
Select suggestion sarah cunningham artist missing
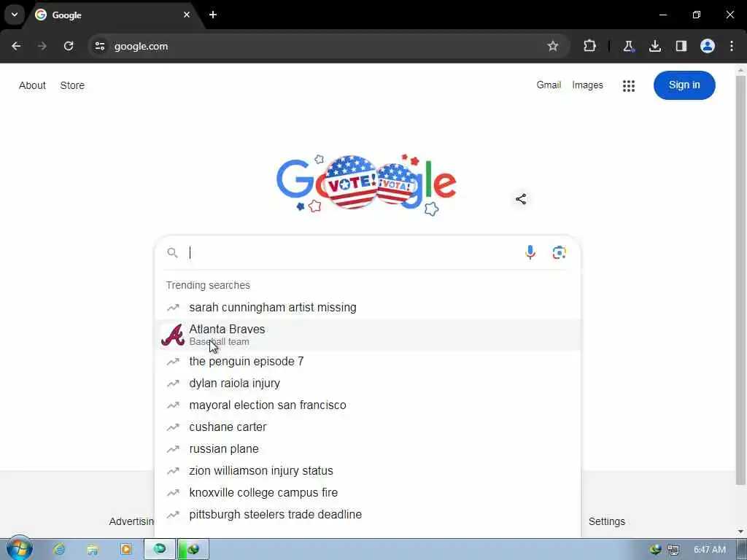click(368, 307)
